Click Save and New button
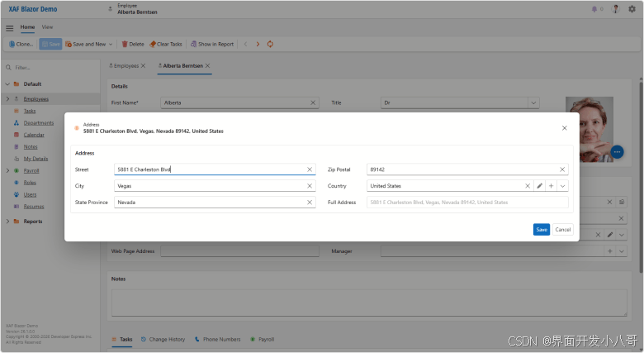 tap(85, 44)
